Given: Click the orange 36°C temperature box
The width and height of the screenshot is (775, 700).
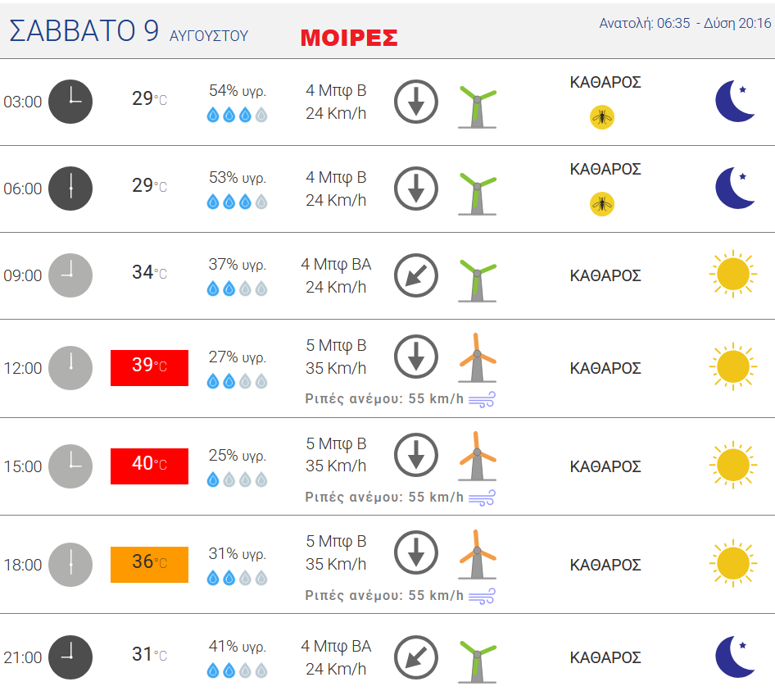Looking at the screenshot, I should [x=149, y=565].
